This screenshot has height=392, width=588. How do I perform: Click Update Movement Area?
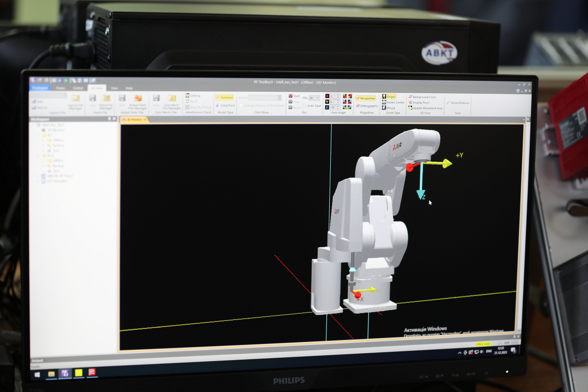(x=425, y=108)
